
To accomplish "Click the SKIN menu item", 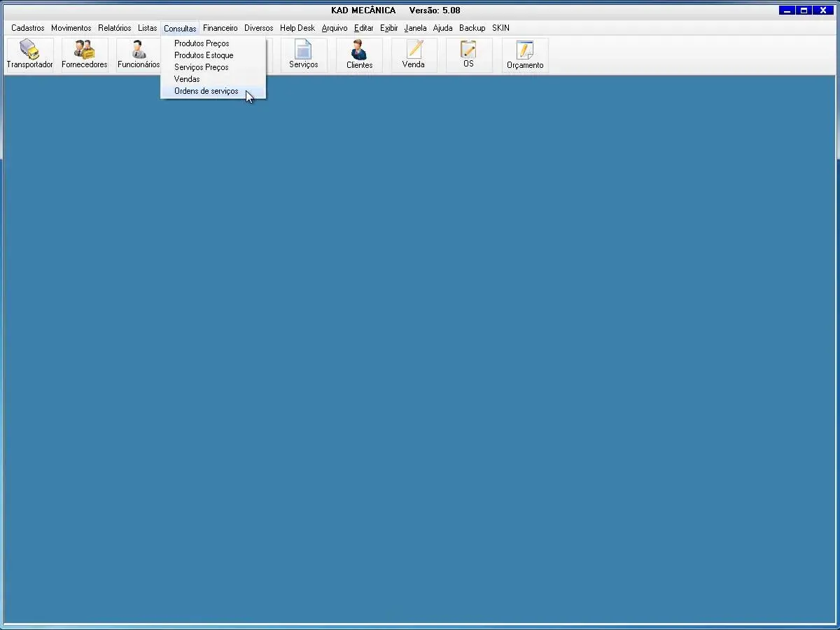I will click(500, 28).
